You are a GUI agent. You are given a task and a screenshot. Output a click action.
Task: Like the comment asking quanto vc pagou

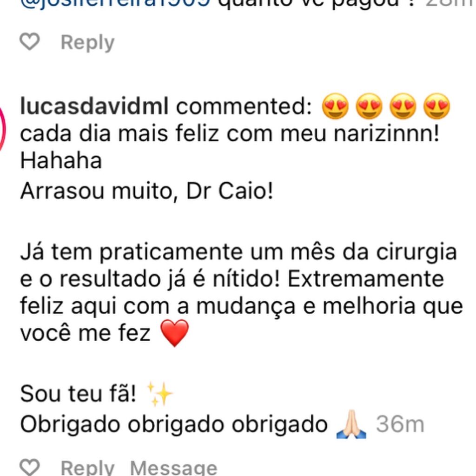29,41
